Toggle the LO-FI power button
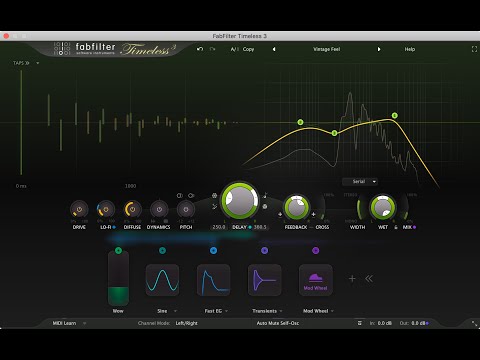The height and width of the screenshot is (360, 480). [106, 209]
